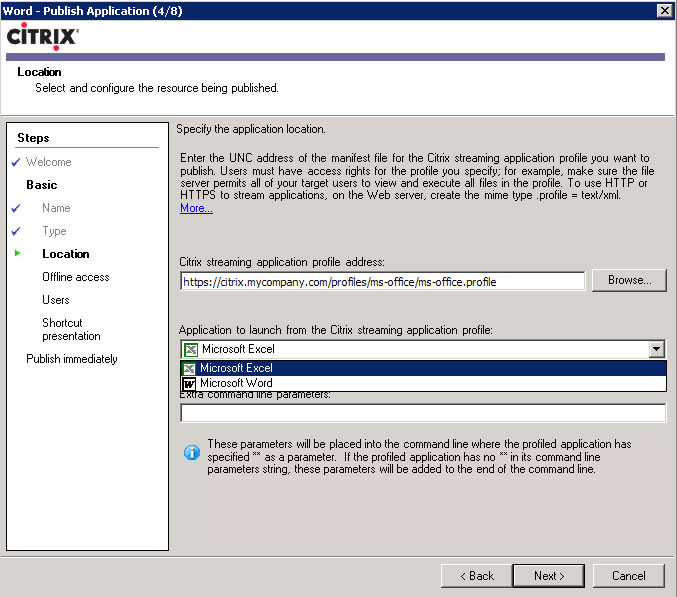Open the More... help link
This screenshot has width=677, height=597.
[x=196, y=208]
